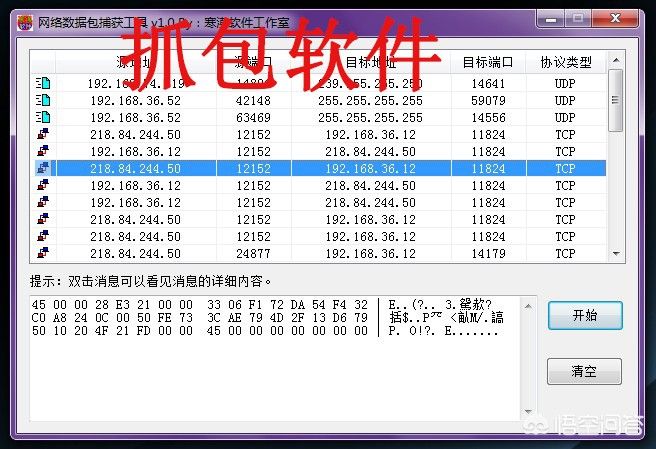Click the hex pane scroll-up arrow
The width and height of the screenshot is (656, 449).
click(x=528, y=306)
